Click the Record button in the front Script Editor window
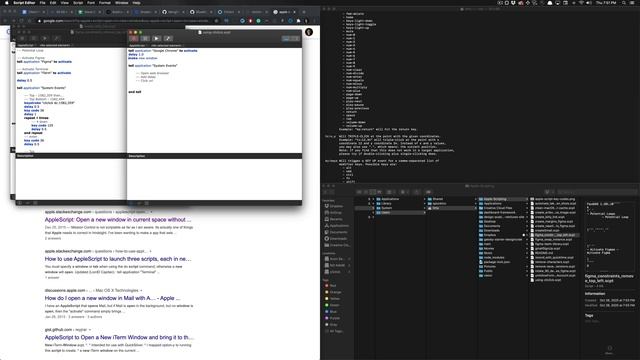 [134, 38]
